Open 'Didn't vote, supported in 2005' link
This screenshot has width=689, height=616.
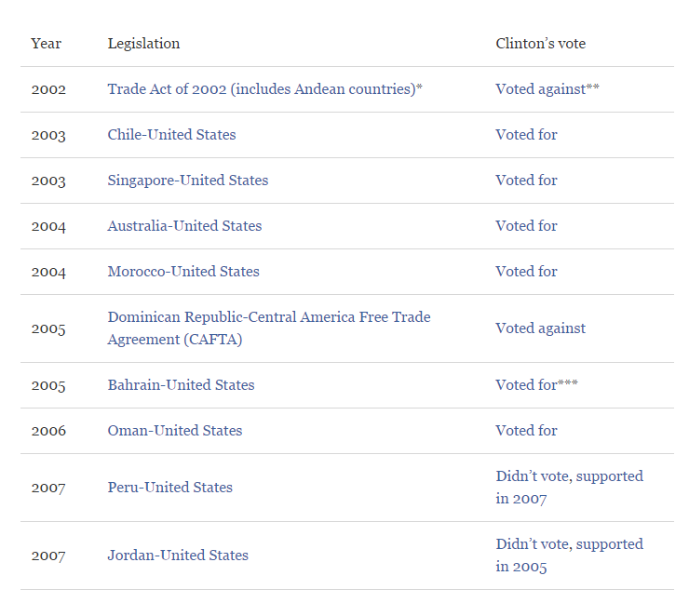point(570,556)
